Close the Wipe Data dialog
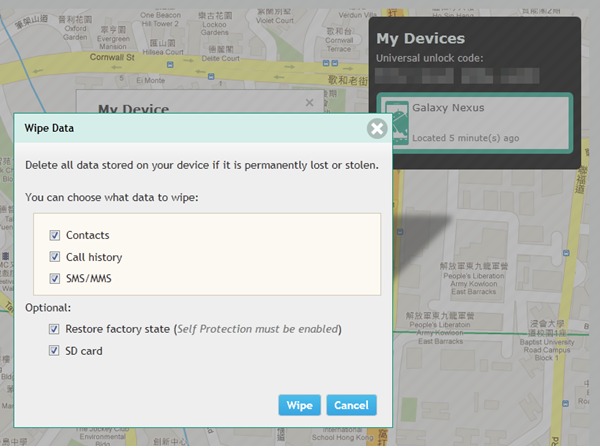This screenshot has height=446, width=600. pyautogui.click(x=377, y=129)
